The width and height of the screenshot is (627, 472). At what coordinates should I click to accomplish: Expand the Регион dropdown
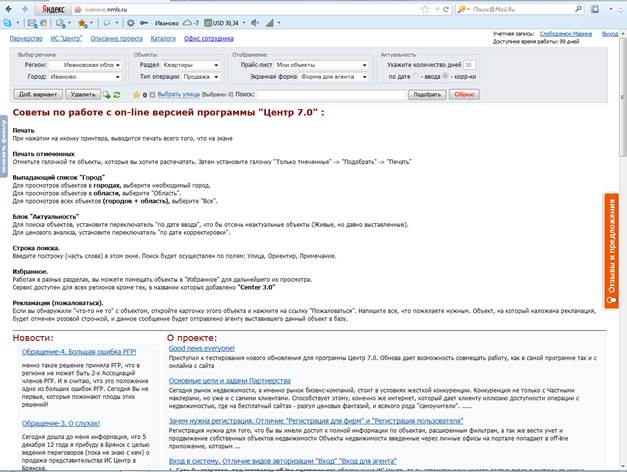pos(85,65)
